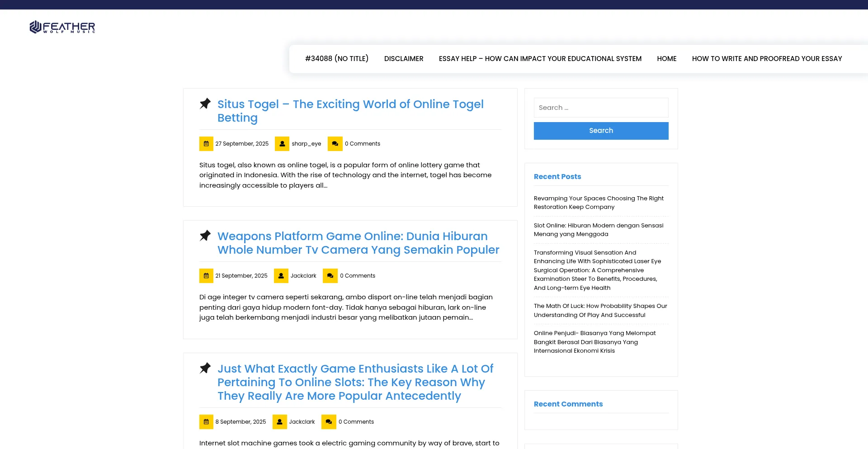Image resolution: width=868 pixels, height=449 pixels.
Task: Select the #34088 (No Title) menu item
Action: point(337,59)
